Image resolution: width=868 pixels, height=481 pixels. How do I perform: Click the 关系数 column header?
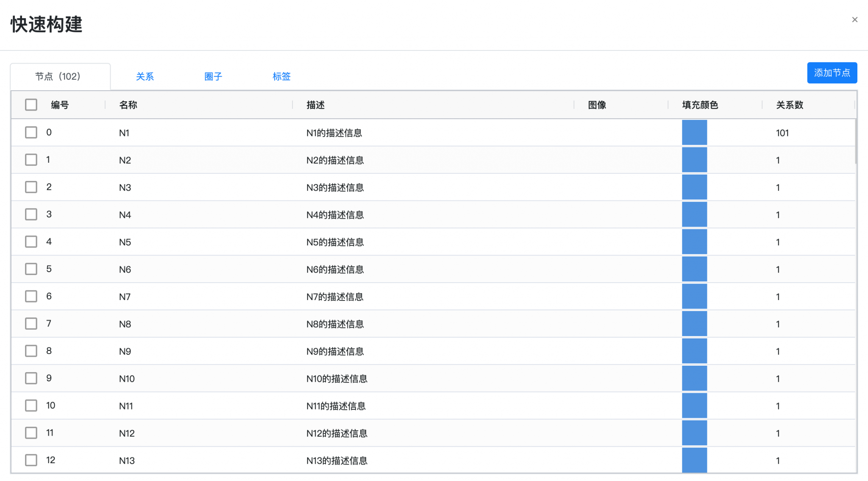point(789,105)
